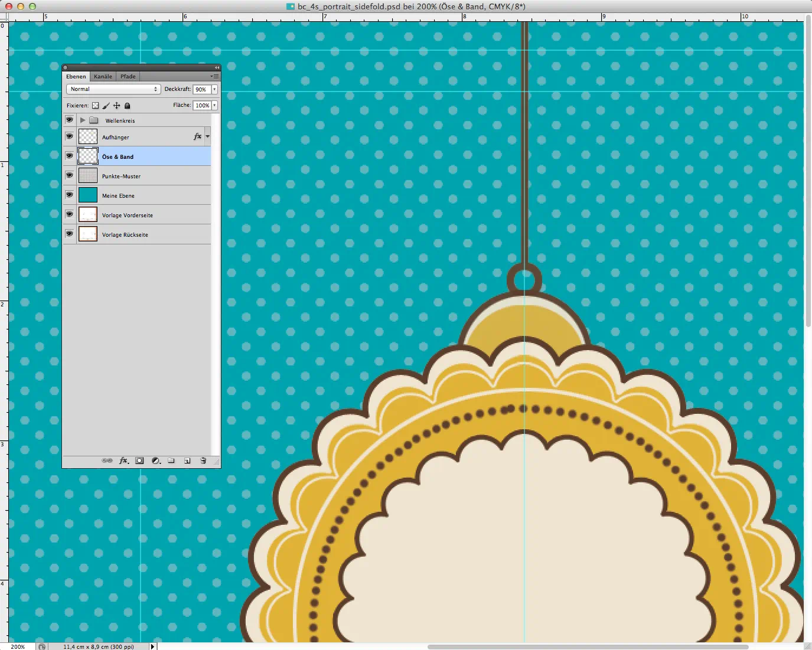This screenshot has height=650, width=812.
Task: Select the Vorlage Rückseite layer
Action: [x=125, y=234]
